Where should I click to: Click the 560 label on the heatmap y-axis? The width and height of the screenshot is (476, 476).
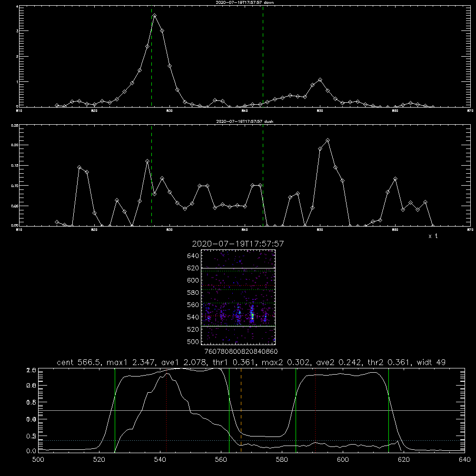pos(193,305)
